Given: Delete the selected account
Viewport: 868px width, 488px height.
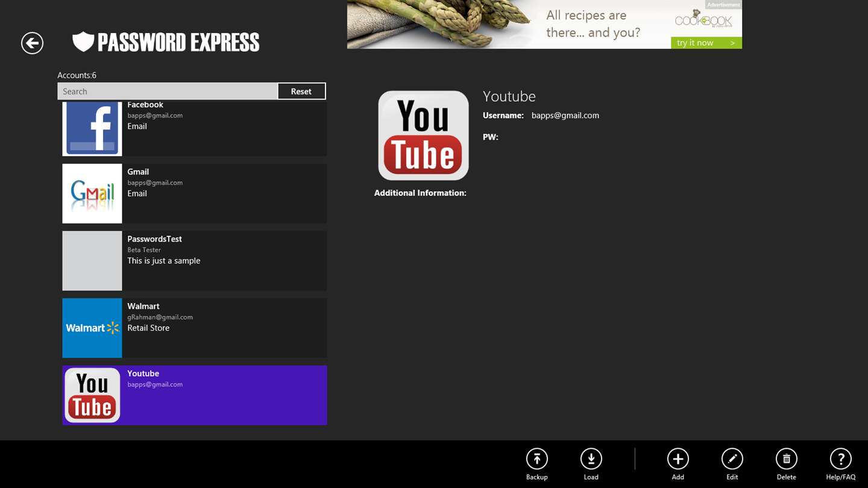Looking at the screenshot, I should click(786, 459).
